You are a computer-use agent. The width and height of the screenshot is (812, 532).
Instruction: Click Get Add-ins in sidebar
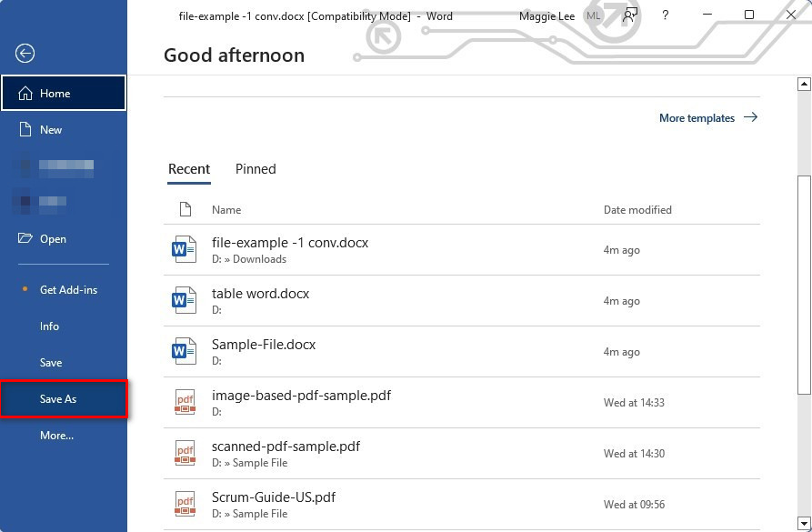[x=68, y=290]
